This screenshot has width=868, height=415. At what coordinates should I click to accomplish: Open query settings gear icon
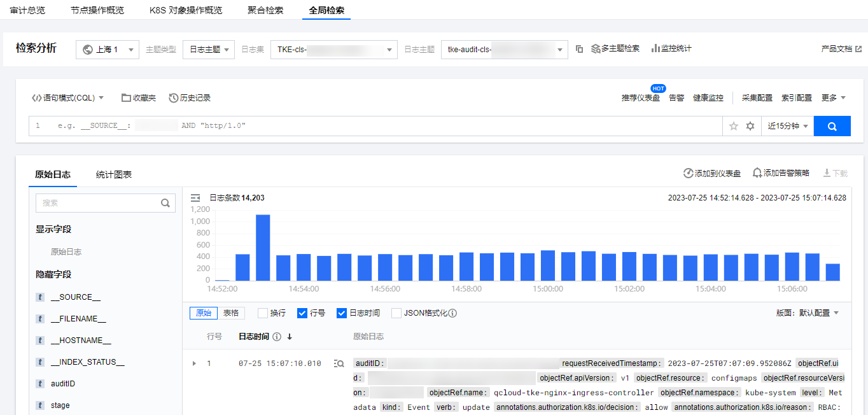750,126
